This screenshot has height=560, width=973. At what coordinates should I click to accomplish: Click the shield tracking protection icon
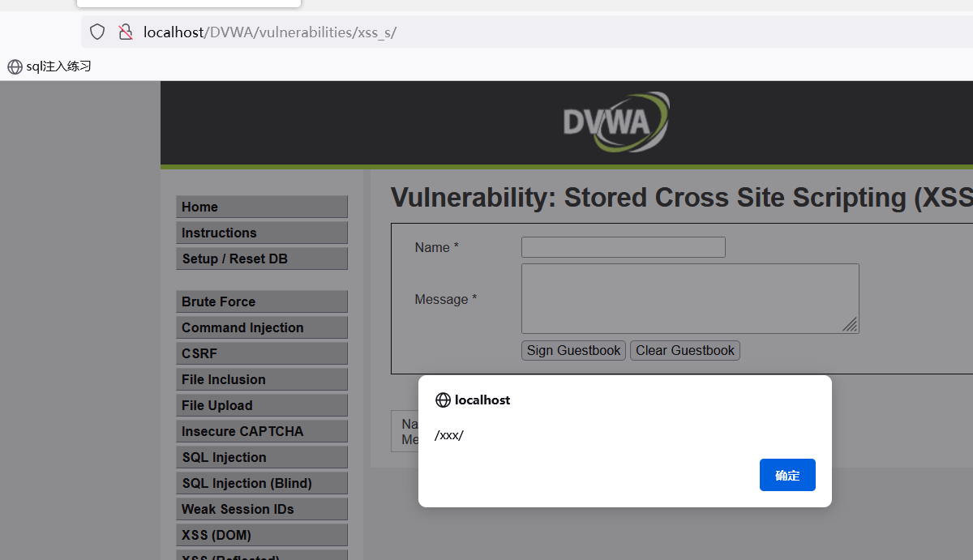tap(97, 32)
